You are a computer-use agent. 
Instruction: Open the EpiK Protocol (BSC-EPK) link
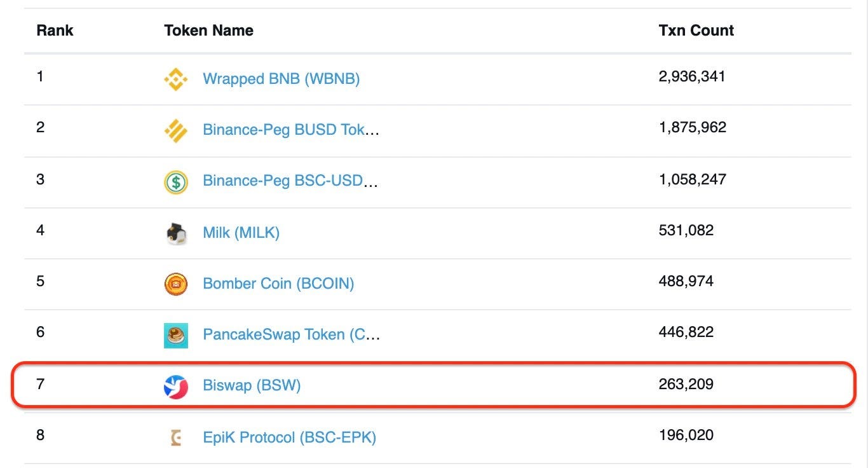[289, 437]
